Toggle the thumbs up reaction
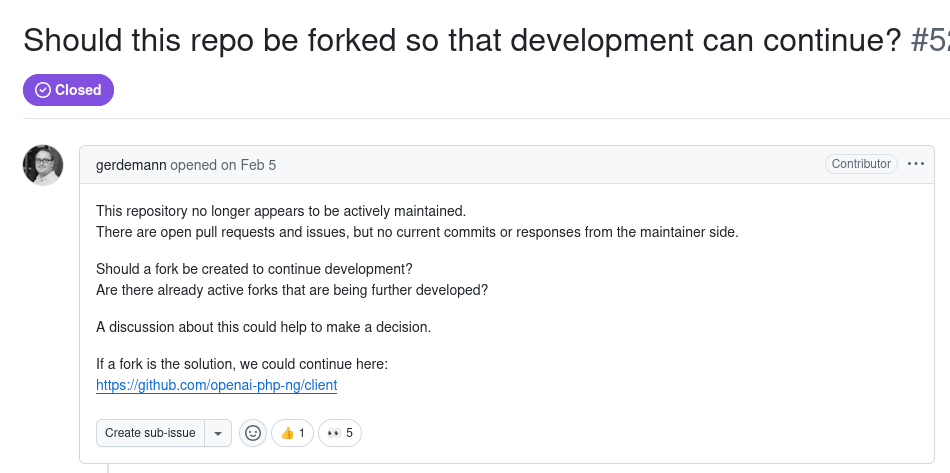The height and width of the screenshot is (473, 950). [292, 433]
